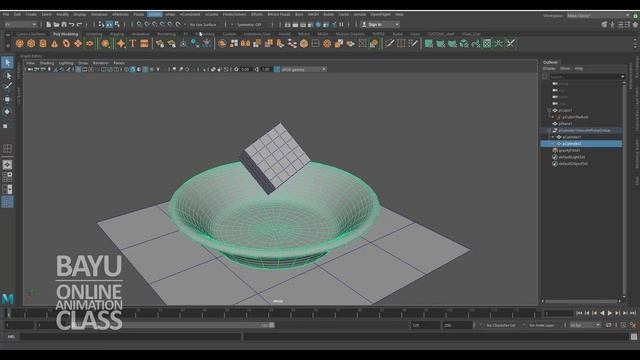Click the time range slider bar

tap(156, 325)
